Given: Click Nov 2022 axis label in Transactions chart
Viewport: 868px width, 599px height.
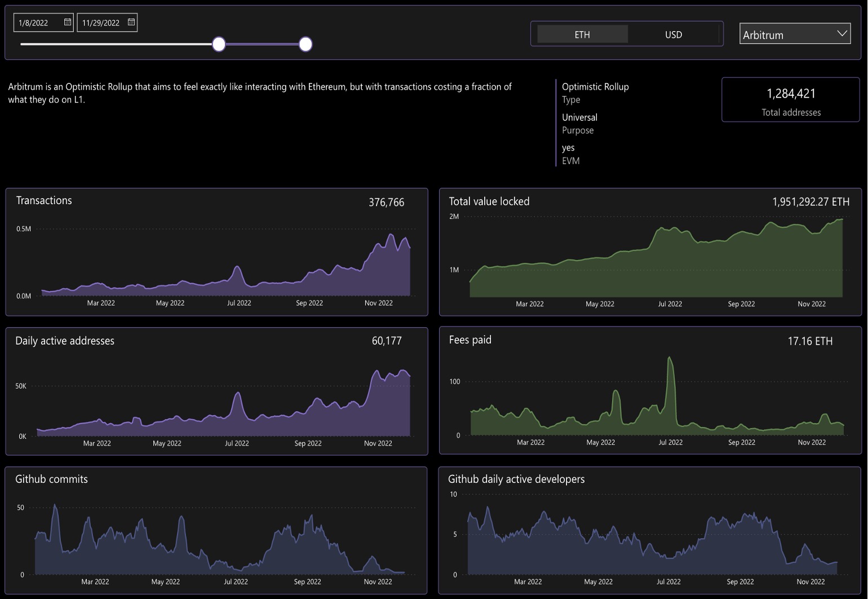Looking at the screenshot, I should click(x=378, y=303).
